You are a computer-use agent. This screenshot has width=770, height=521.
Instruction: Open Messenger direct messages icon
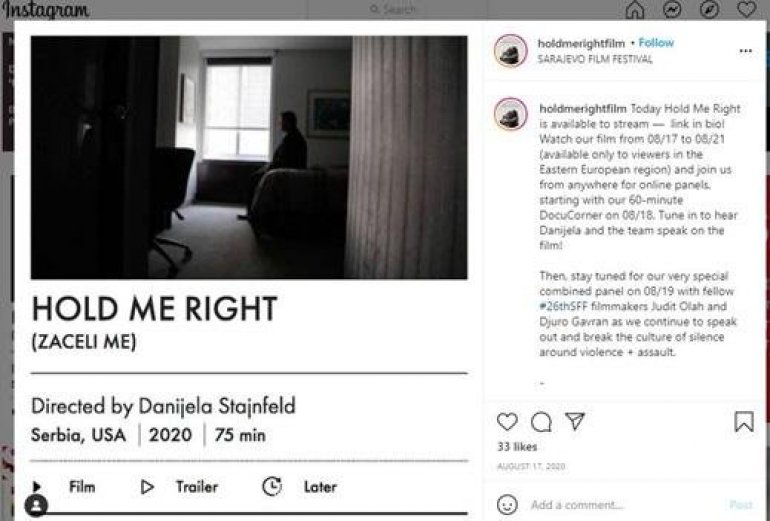click(672, 9)
